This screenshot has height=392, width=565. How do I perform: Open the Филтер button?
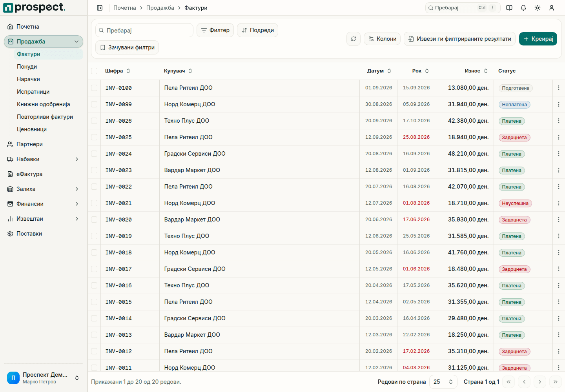click(215, 30)
